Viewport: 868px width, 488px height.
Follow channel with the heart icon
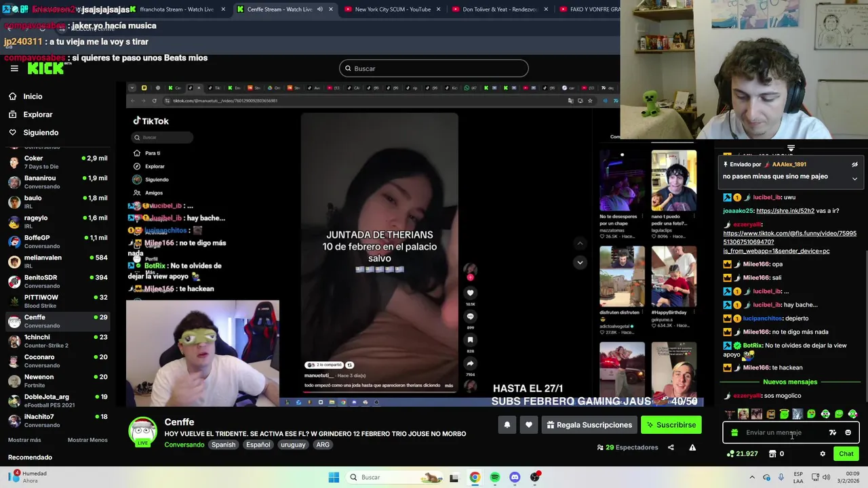coord(529,425)
